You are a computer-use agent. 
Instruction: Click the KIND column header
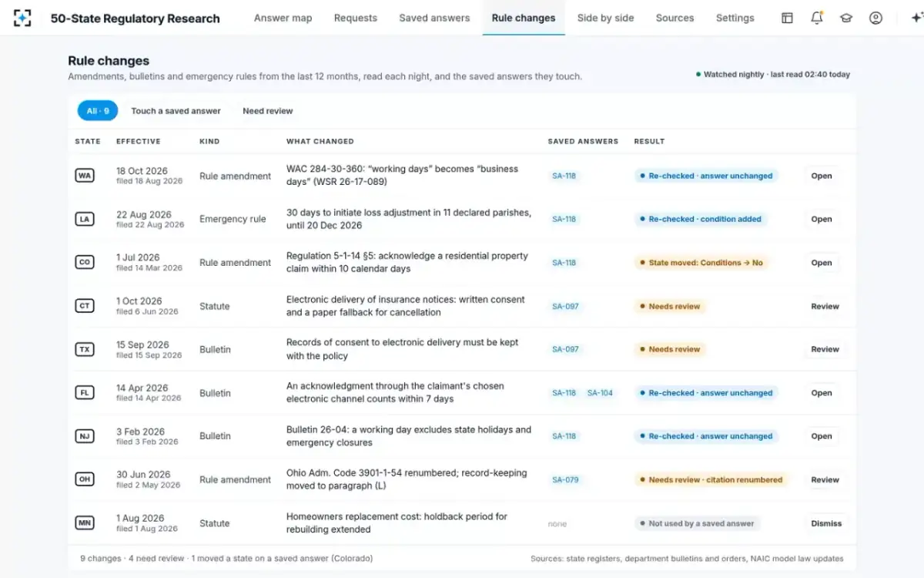[x=209, y=142]
